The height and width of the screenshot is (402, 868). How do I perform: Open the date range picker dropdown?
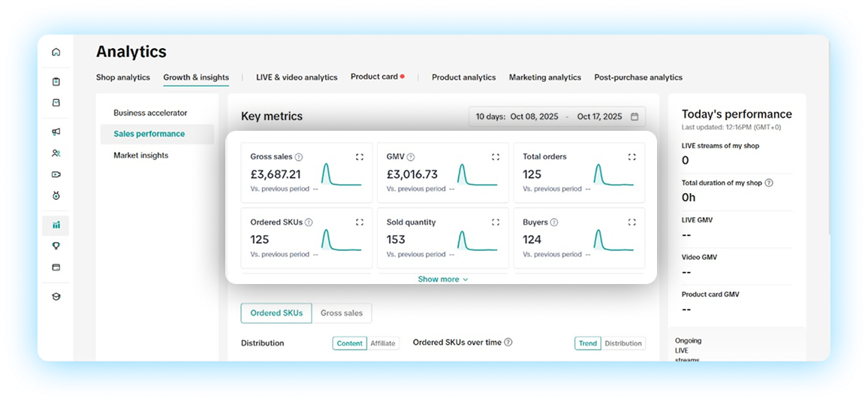556,116
